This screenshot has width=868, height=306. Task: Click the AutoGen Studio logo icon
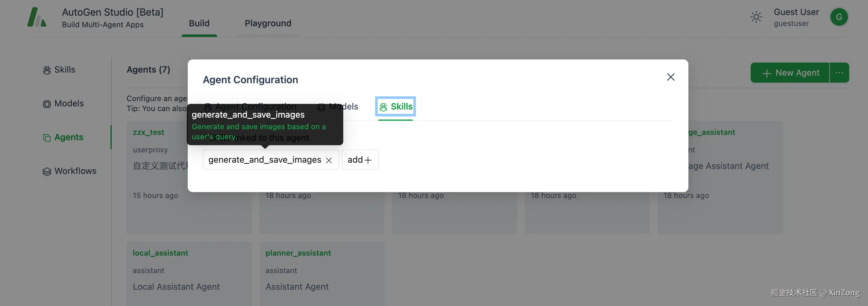pyautogui.click(x=37, y=17)
